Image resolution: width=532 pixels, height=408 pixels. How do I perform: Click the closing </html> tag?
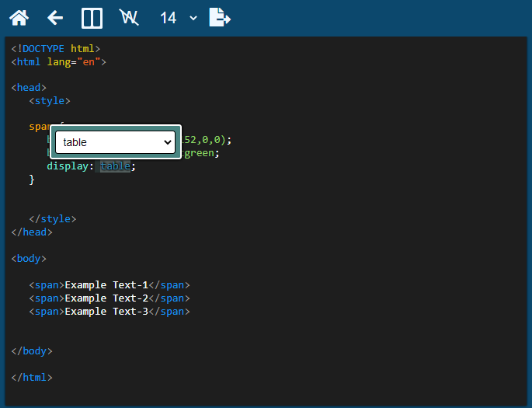32,378
